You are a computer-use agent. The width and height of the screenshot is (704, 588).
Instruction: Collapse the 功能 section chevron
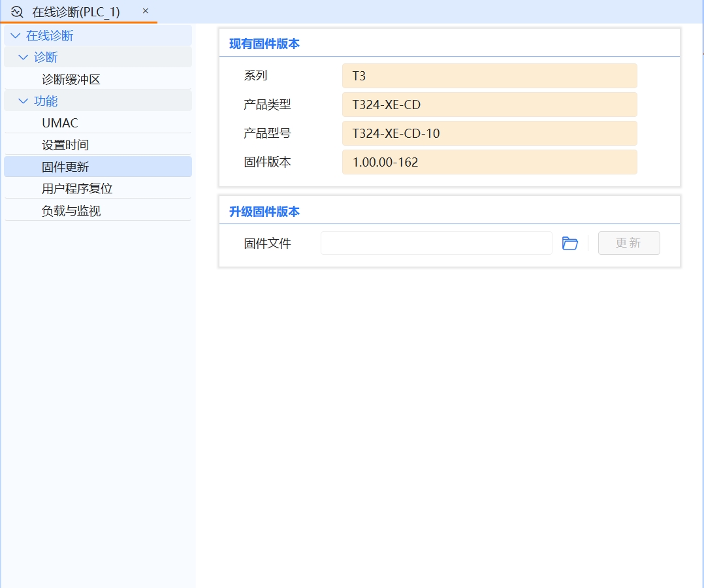pyautogui.click(x=25, y=101)
